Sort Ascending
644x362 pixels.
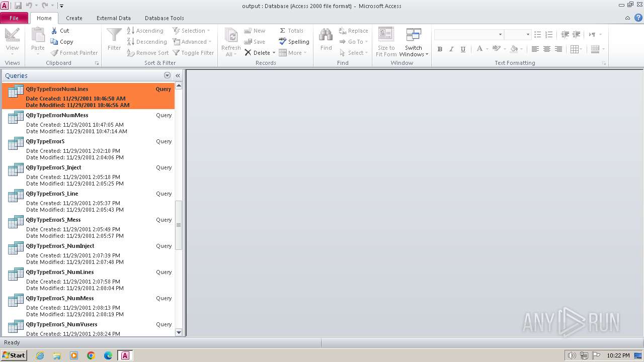point(145,31)
